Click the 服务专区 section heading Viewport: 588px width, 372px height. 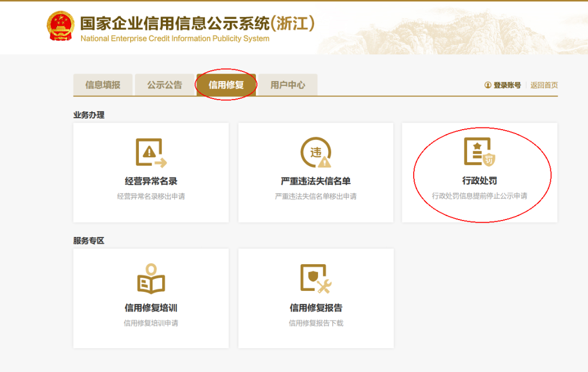pyautogui.click(x=89, y=241)
